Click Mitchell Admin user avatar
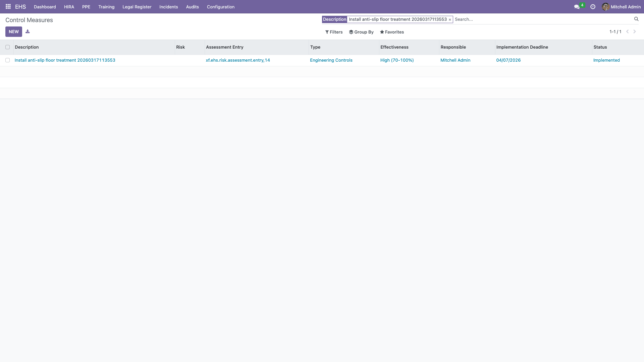This screenshot has height=362, width=644. tap(605, 7)
